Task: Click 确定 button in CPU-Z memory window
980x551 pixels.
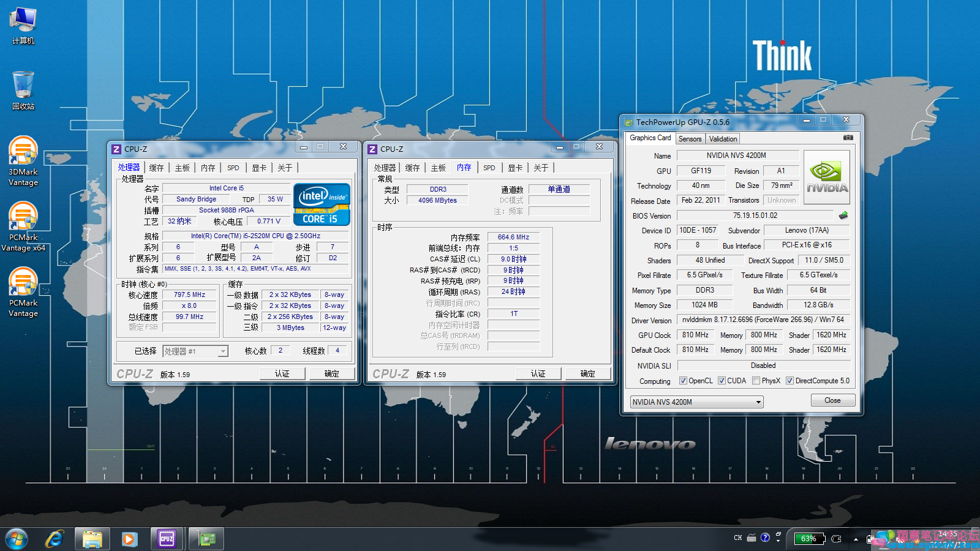Action: 588,373
